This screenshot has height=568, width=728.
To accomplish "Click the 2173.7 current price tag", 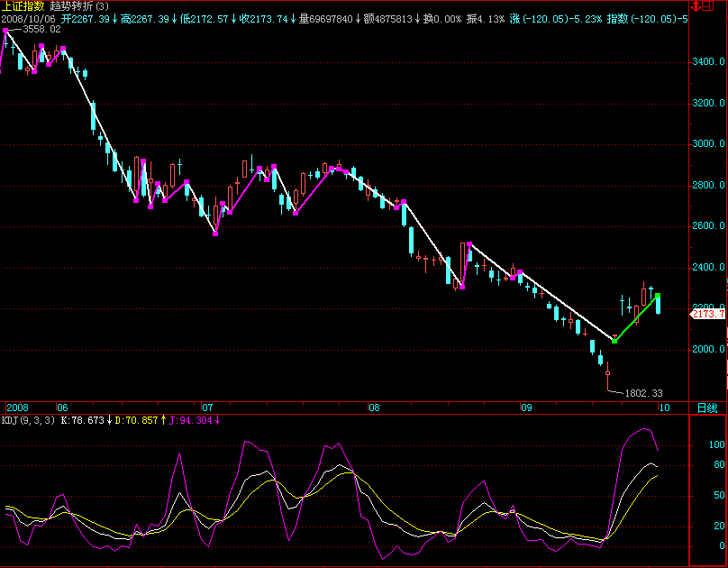I will pos(708,314).
